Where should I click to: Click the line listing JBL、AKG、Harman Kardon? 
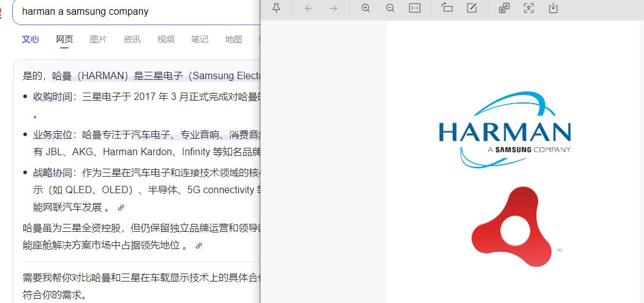coord(146,152)
